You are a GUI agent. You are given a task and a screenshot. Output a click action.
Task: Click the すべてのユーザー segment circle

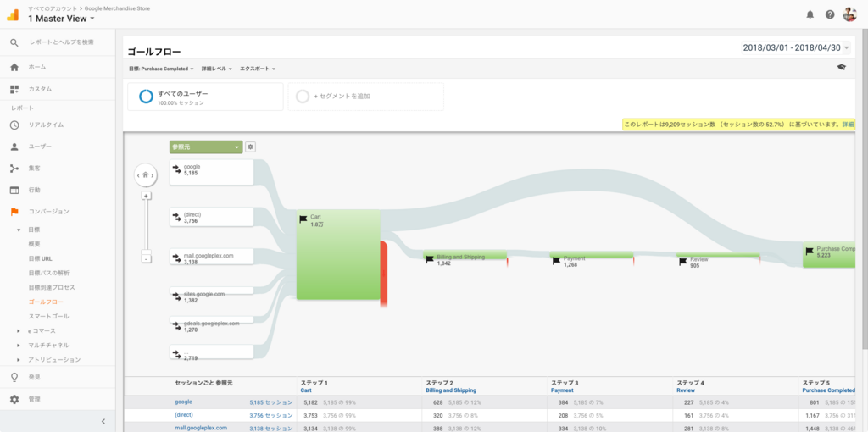[x=146, y=97]
